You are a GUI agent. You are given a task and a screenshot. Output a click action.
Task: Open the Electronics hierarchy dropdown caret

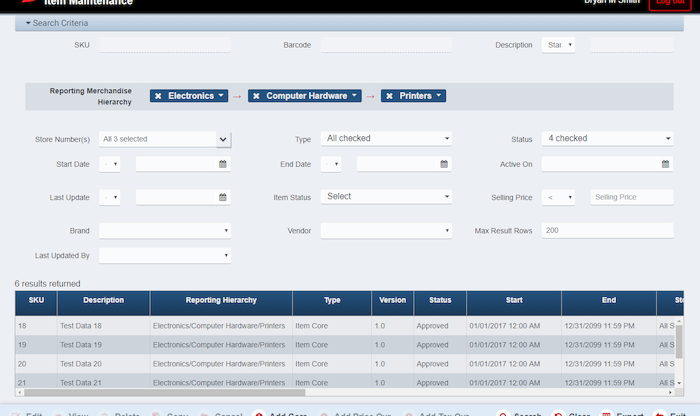click(x=221, y=96)
